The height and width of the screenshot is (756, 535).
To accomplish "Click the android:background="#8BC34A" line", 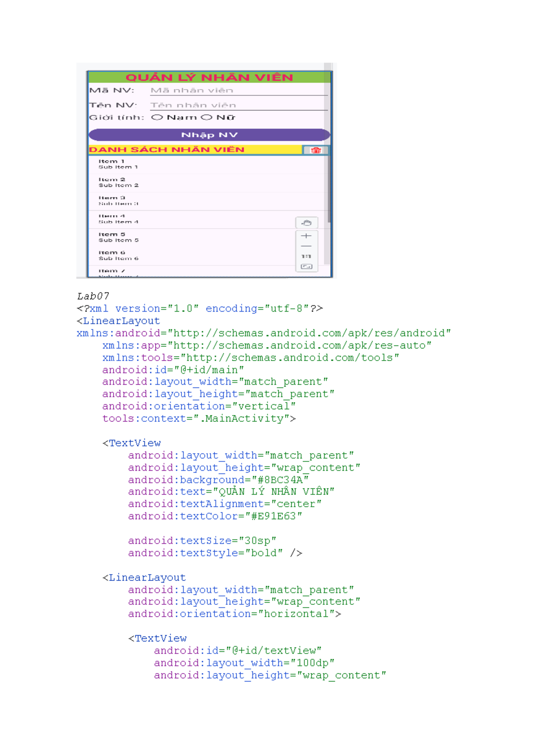I will pyautogui.click(x=218, y=480).
